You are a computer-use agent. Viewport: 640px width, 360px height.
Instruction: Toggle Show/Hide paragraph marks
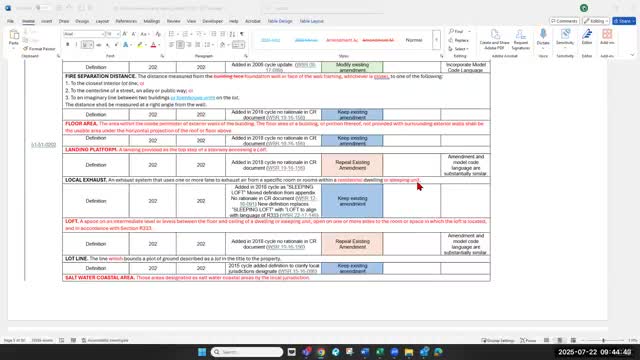[x=242, y=34]
